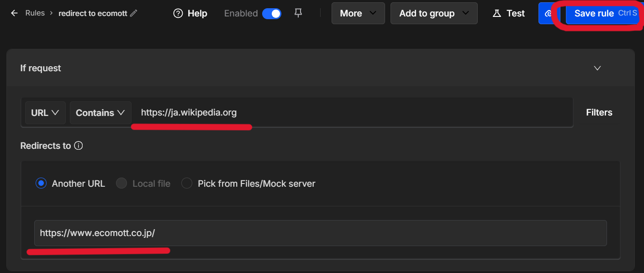Click the redirect destination URL field
Viewport: 644px width, 273px height.
click(320, 233)
